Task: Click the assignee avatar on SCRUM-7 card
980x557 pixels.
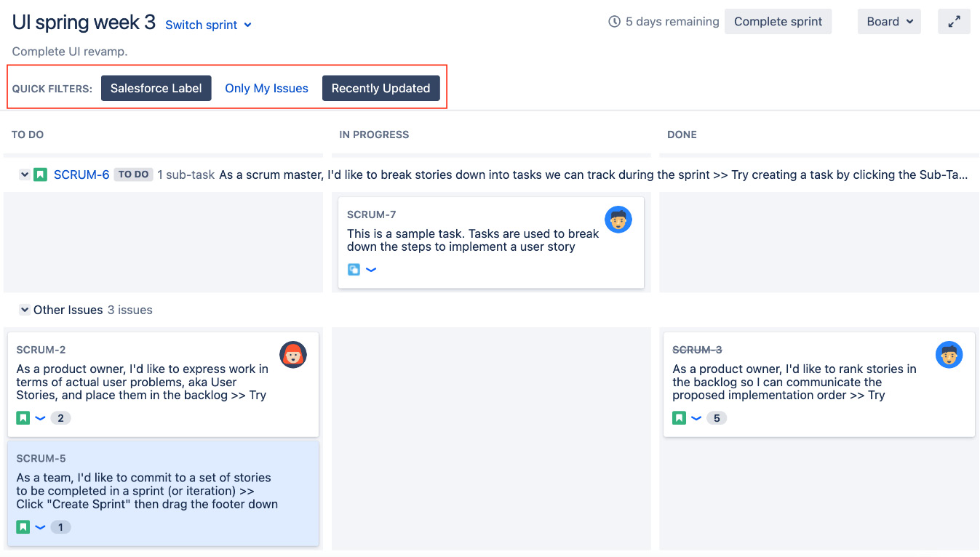Action: point(618,220)
